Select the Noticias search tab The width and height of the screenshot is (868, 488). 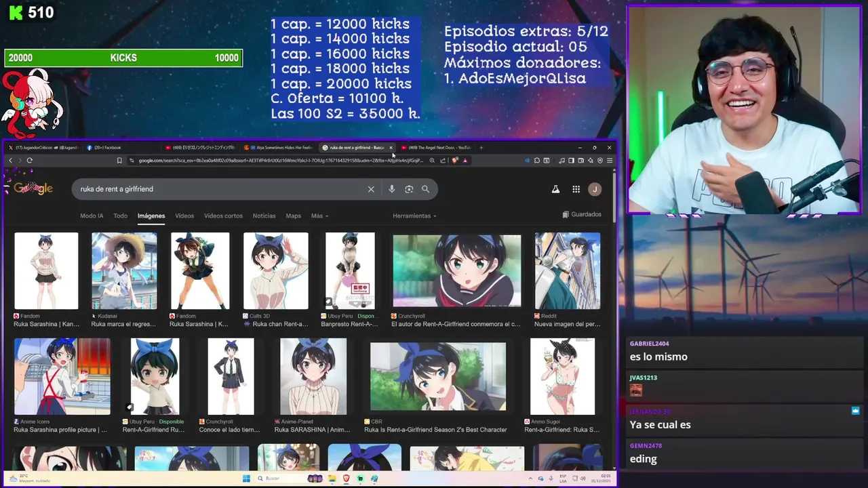[264, 216]
